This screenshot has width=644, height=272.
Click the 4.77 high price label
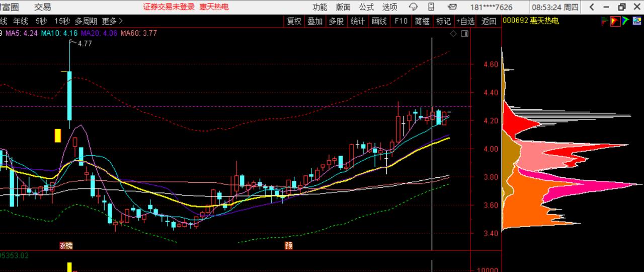click(85, 44)
